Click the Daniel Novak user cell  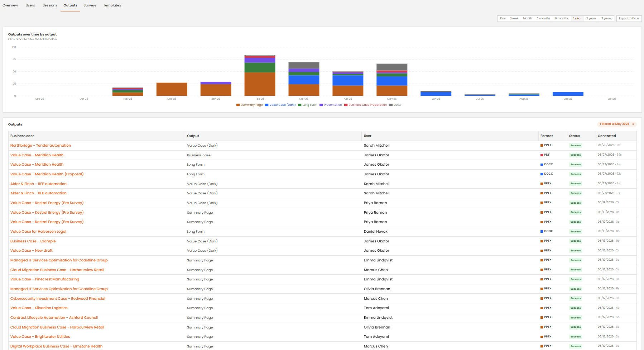point(376,232)
